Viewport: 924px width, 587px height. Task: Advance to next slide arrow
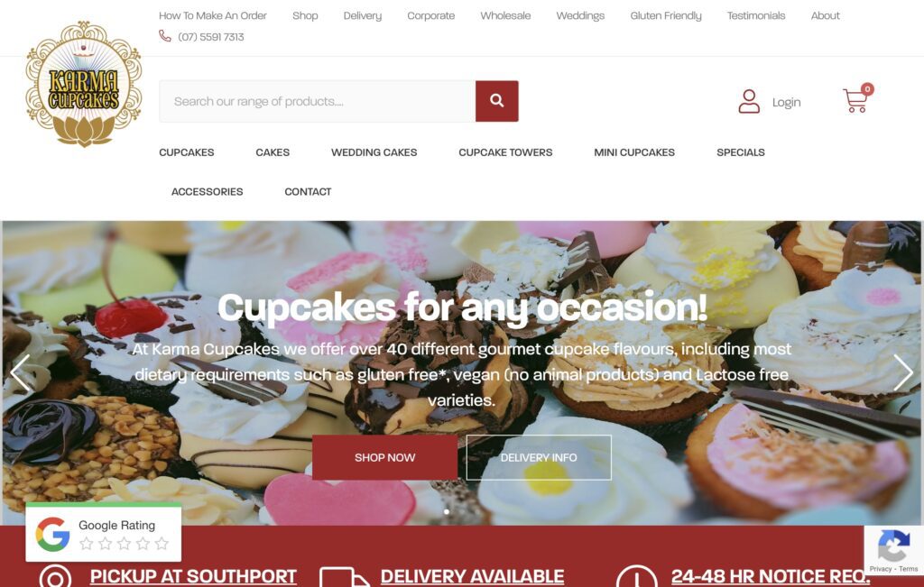(902, 372)
